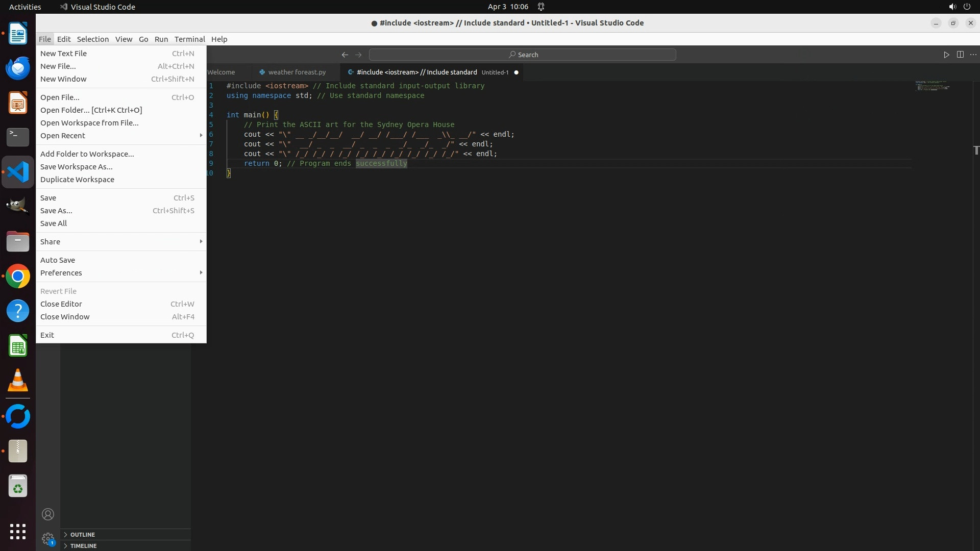Click the code minimap preview
This screenshot has height=551, width=980.
(x=932, y=86)
